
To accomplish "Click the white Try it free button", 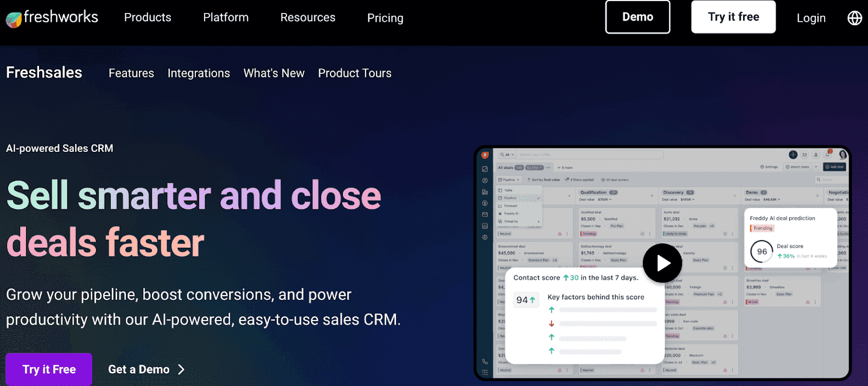I will pos(733,17).
